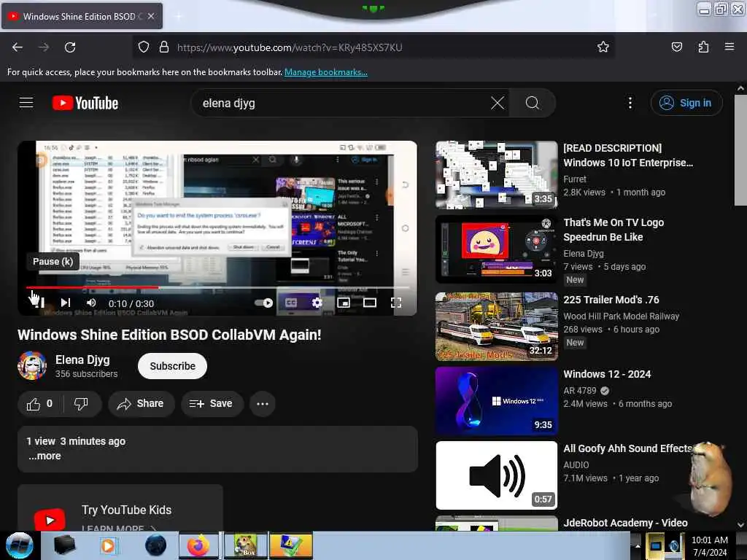
Task: Open Firefox from the taskbar
Action: [x=198, y=545]
